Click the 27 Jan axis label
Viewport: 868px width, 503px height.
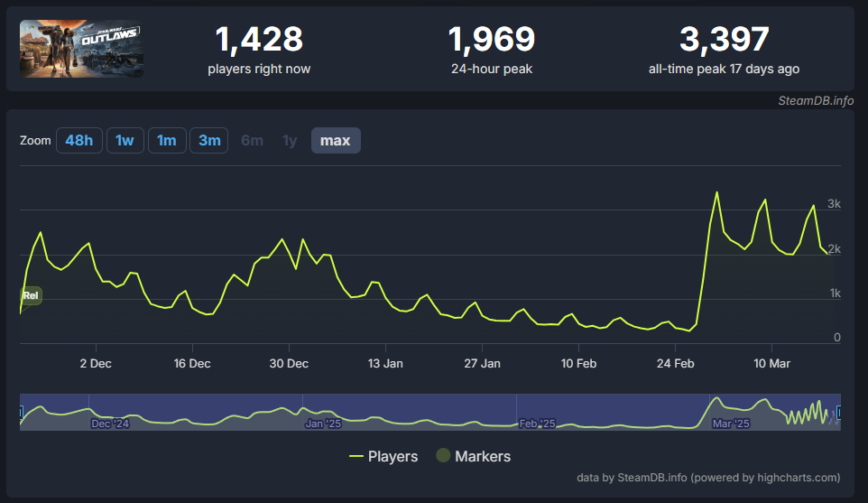482,364
